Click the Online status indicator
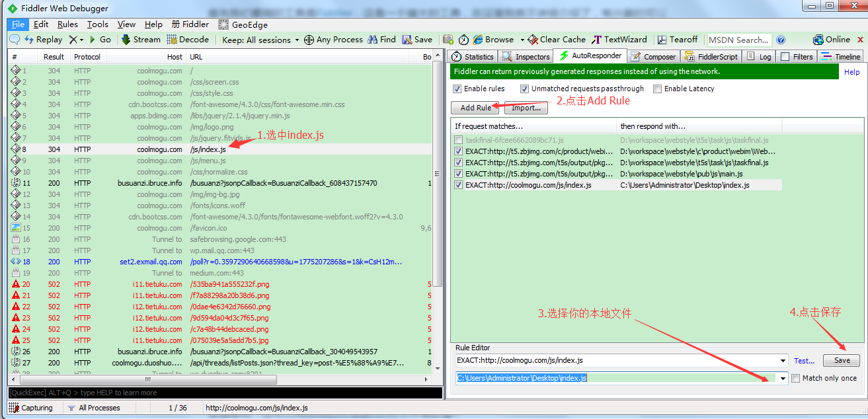Viewport: 868px width, 419px height. point(831,40)
